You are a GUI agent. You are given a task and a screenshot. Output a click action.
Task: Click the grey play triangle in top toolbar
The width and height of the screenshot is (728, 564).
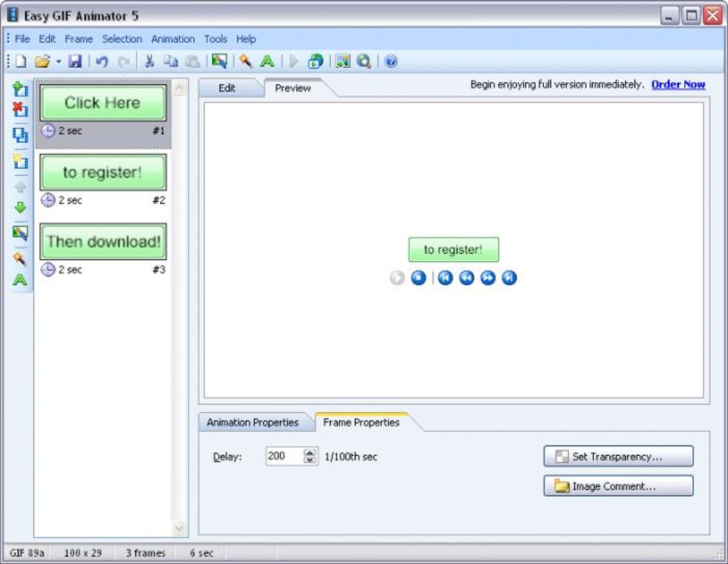click(293, 61)
